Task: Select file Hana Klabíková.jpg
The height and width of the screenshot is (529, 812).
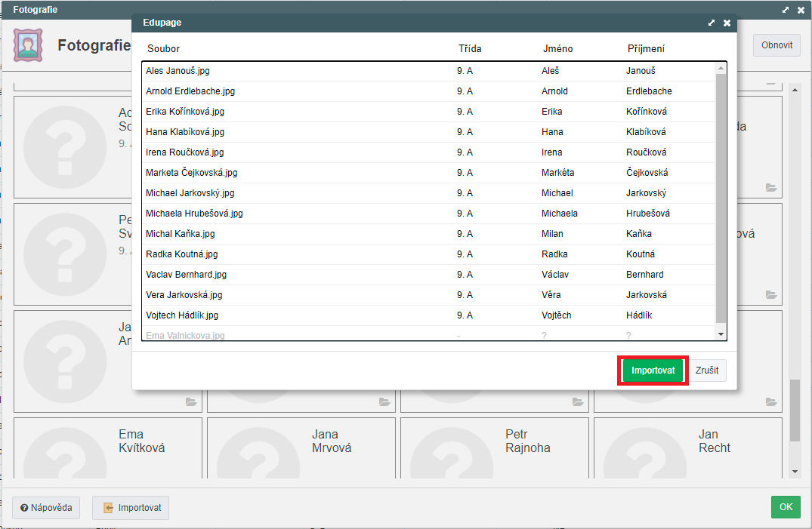Action: pos(185,132)
